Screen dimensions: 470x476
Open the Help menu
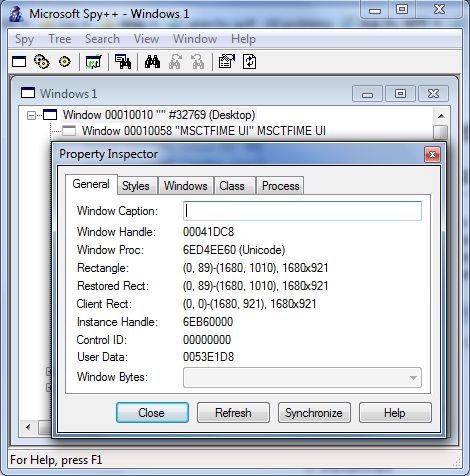coord(243,39)
